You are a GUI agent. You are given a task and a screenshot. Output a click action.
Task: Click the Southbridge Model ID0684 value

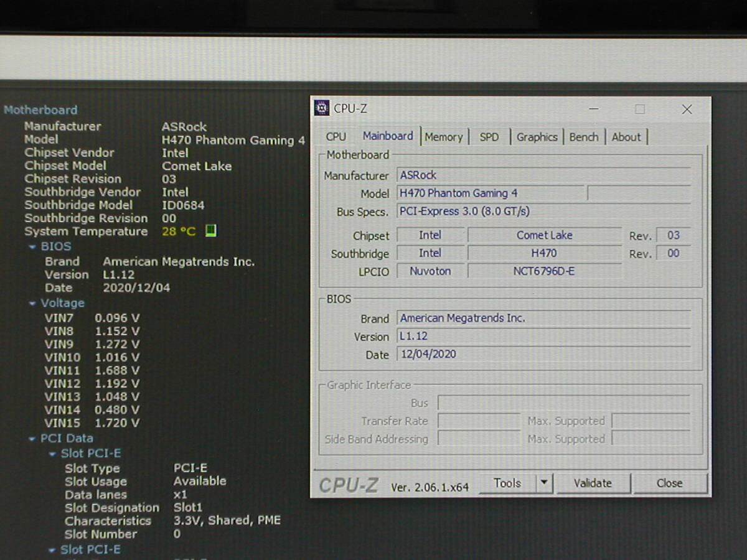[183, 205]
